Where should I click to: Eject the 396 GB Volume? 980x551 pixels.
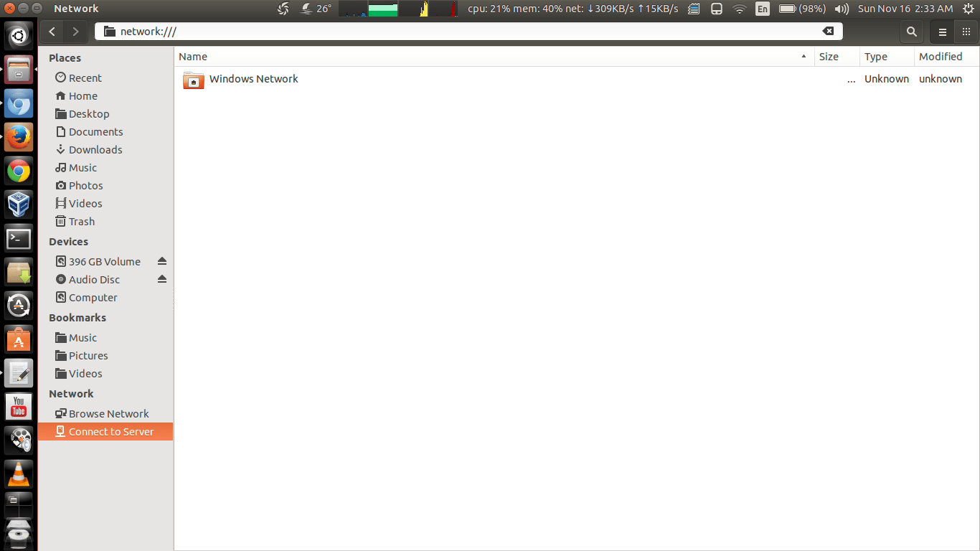coord(162,261)
